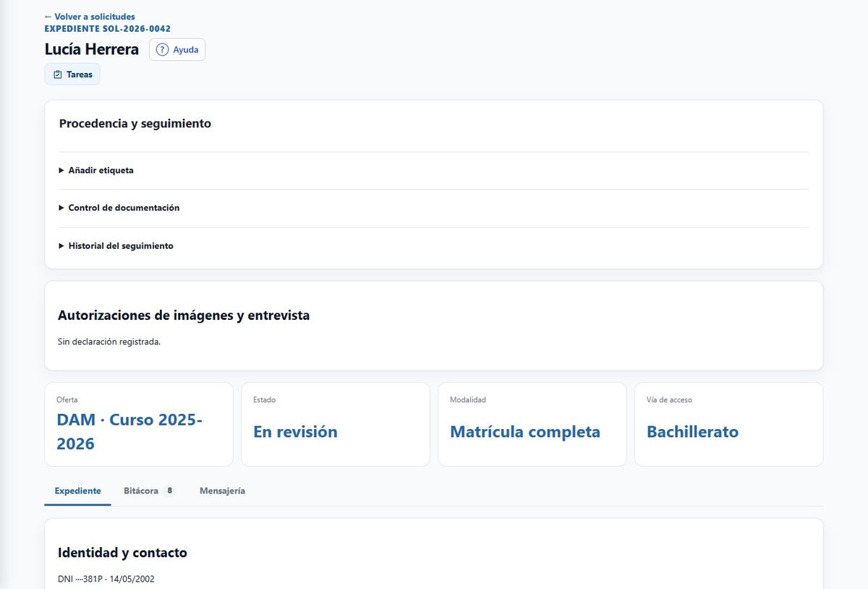Viewport: 868px width, 589px height.
Task: Click the Procedencia y seguimiento heading
Action: point(135,124)
